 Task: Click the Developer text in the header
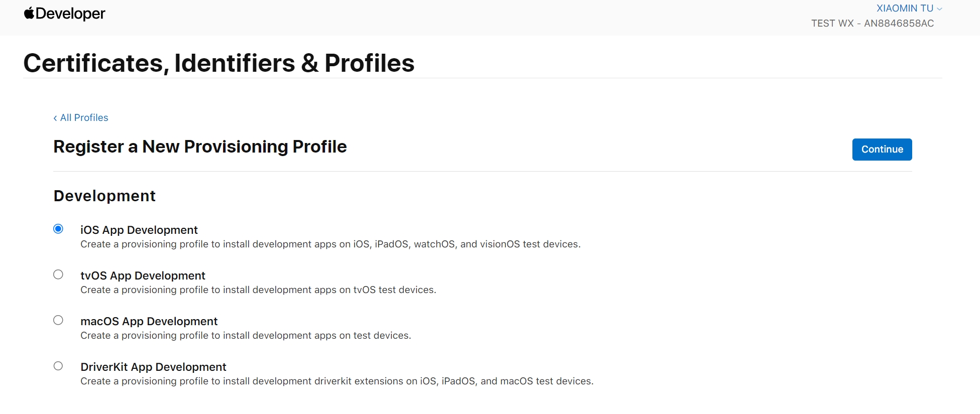point(70,14)
